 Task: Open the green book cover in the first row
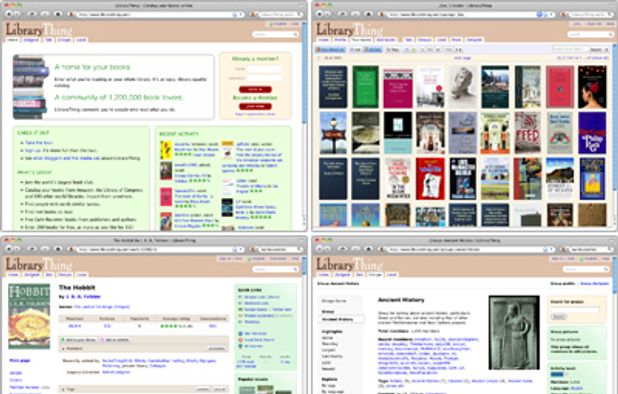[x=365, y=87]
